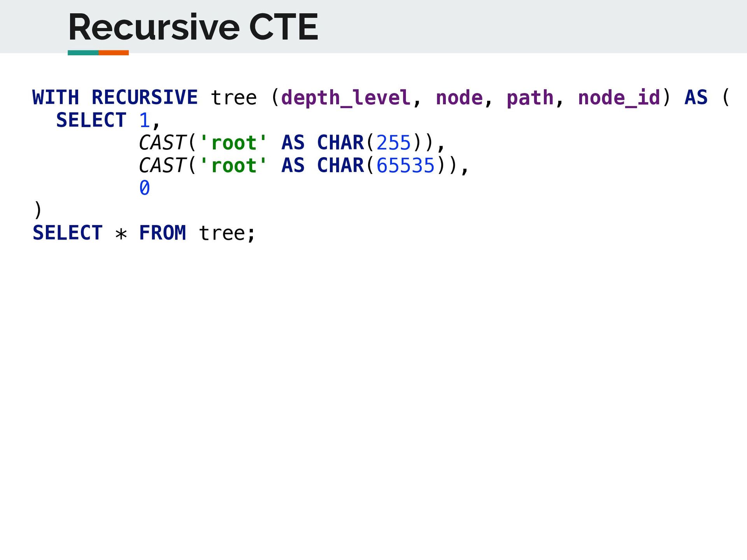Click 'FROM' keyword in final query
This screenshot has width=747, height=560.
pos(163,233)
